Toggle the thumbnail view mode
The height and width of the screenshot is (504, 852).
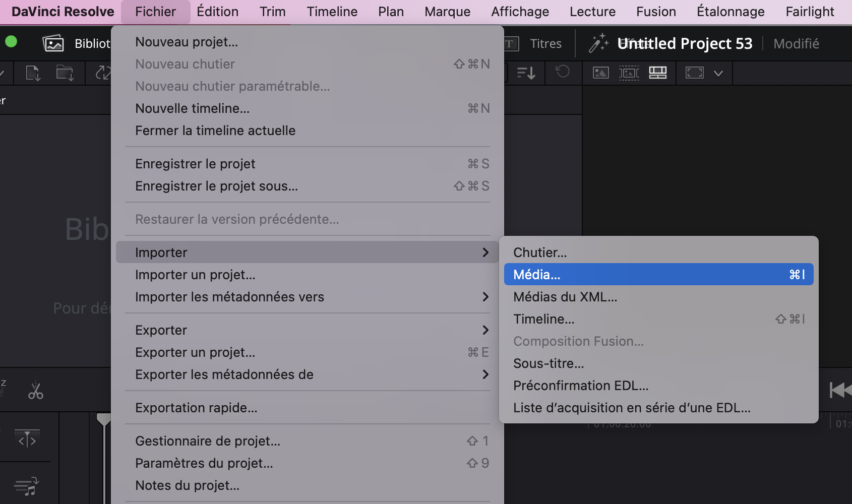pos(600,73)
